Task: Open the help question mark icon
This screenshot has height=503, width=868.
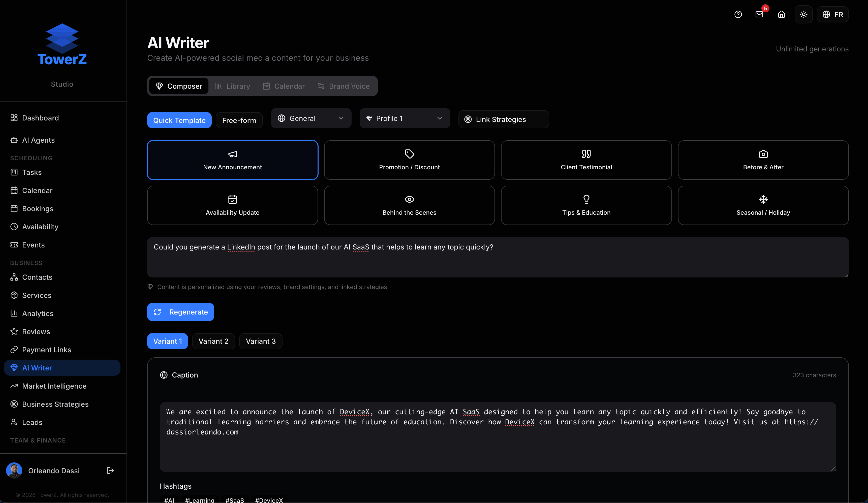Action: pos(738,14)
